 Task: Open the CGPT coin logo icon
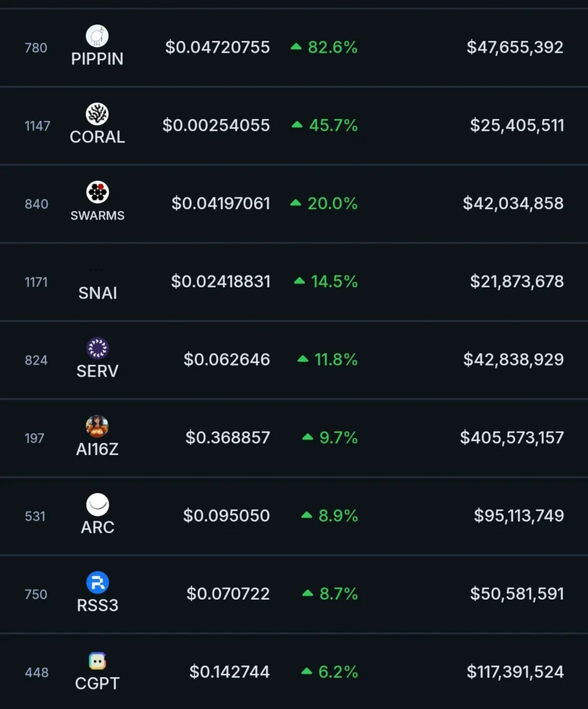click(x=97, y=661)
